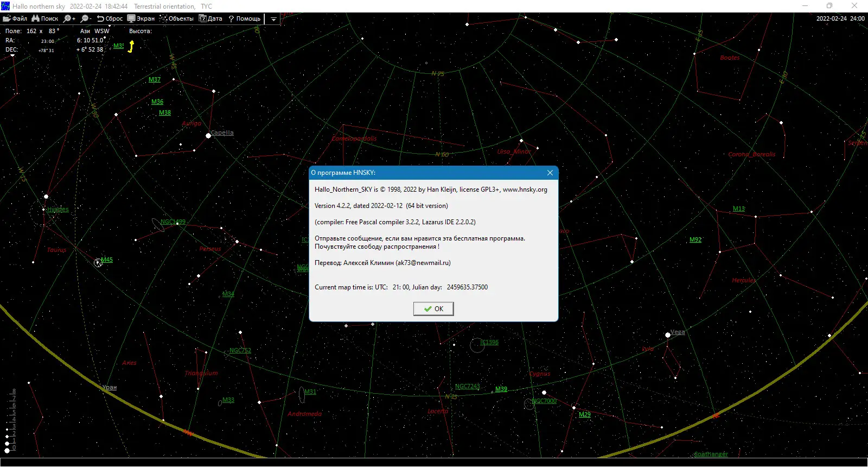Click the NGC7000 nebula label
Screen dimensions: 868x467
[544, 401]
